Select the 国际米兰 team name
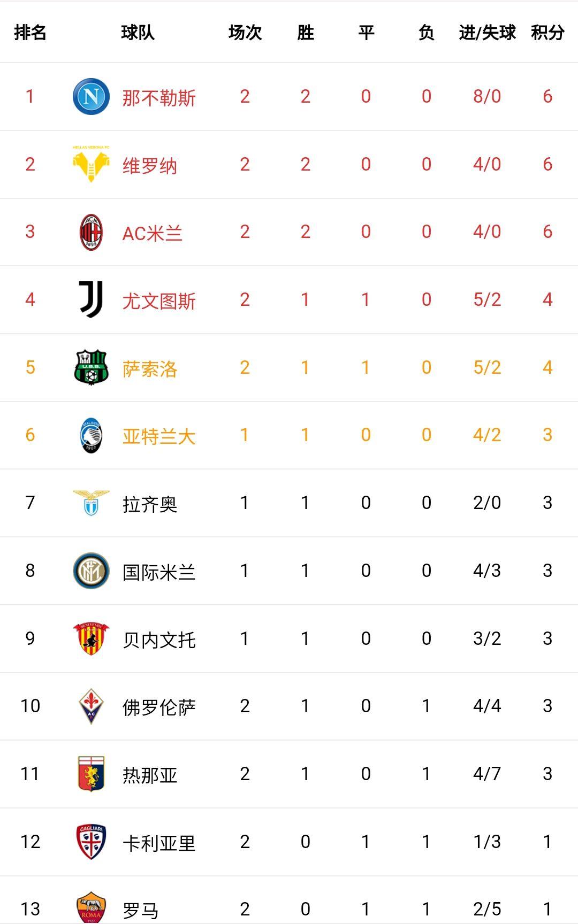This screenshot has height=924, width=578. 159,572
